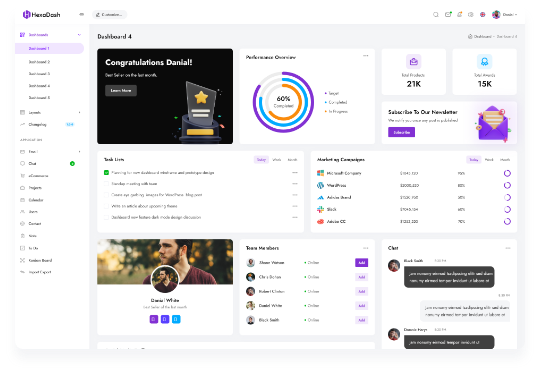This screenshot has height=374, width=540.
Task: Open the messages icon in top bar
Action: pos(448,14)
